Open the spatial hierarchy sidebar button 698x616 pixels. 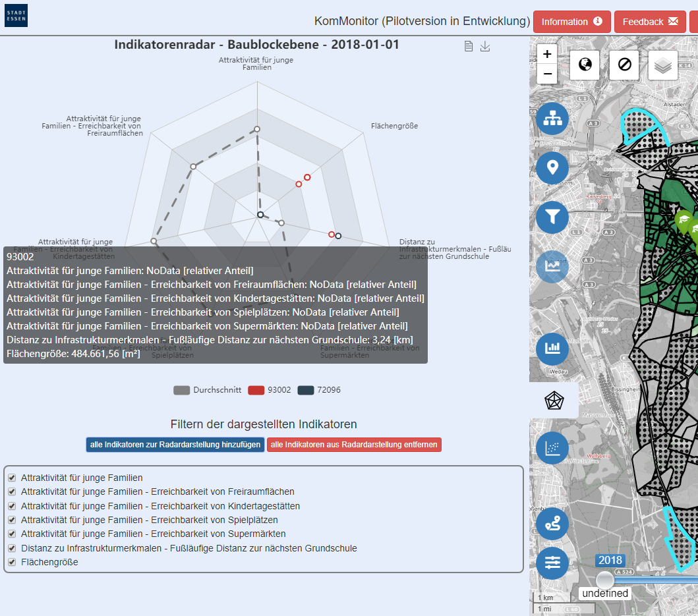tap(552, 119)
